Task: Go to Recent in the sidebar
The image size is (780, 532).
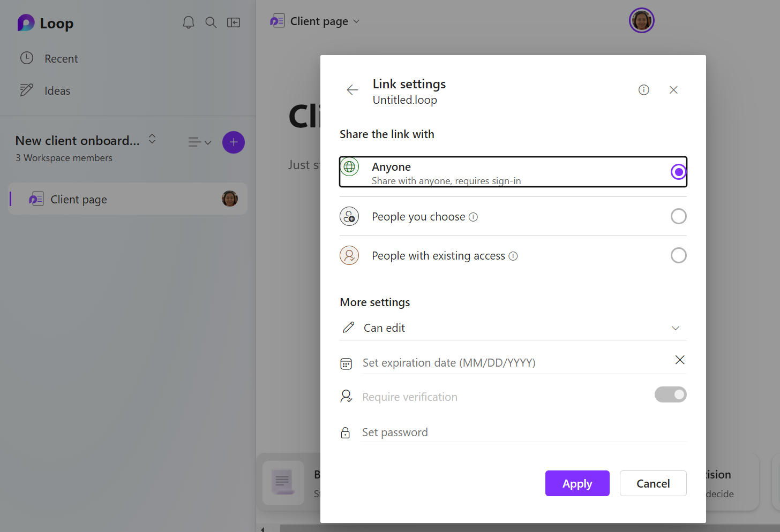Action: [61, 58]
